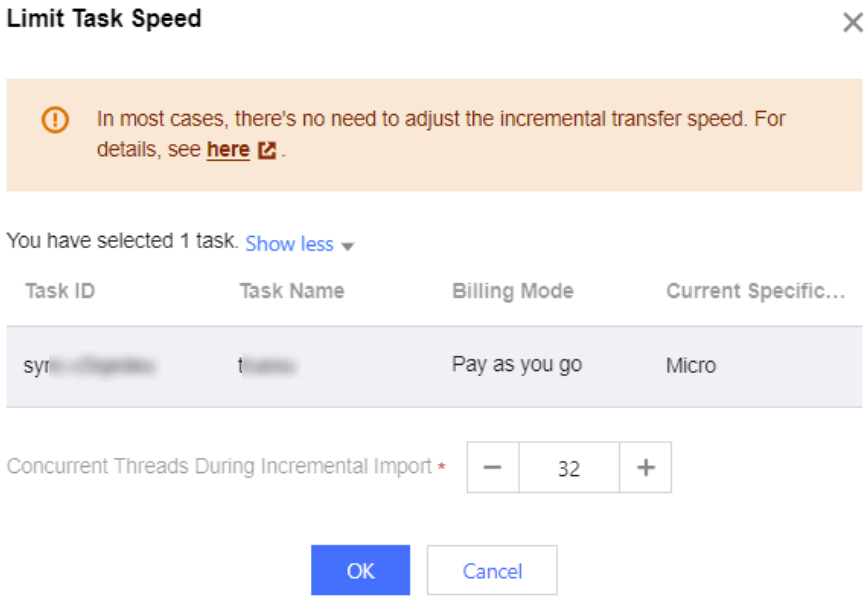The image size is (868, 613).
Task: Collapse the task list with Show less
Action: pos(289,244)
